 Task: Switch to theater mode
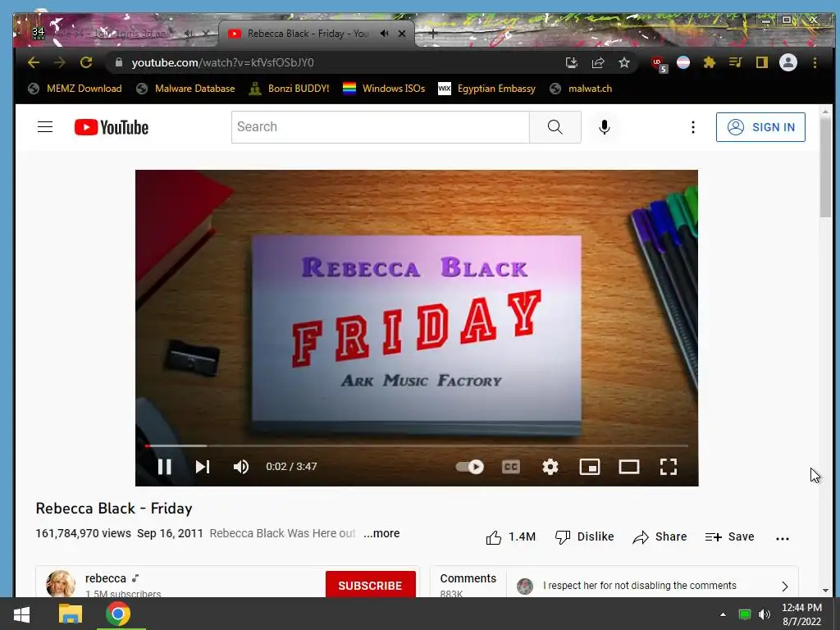tap(629, 467)
